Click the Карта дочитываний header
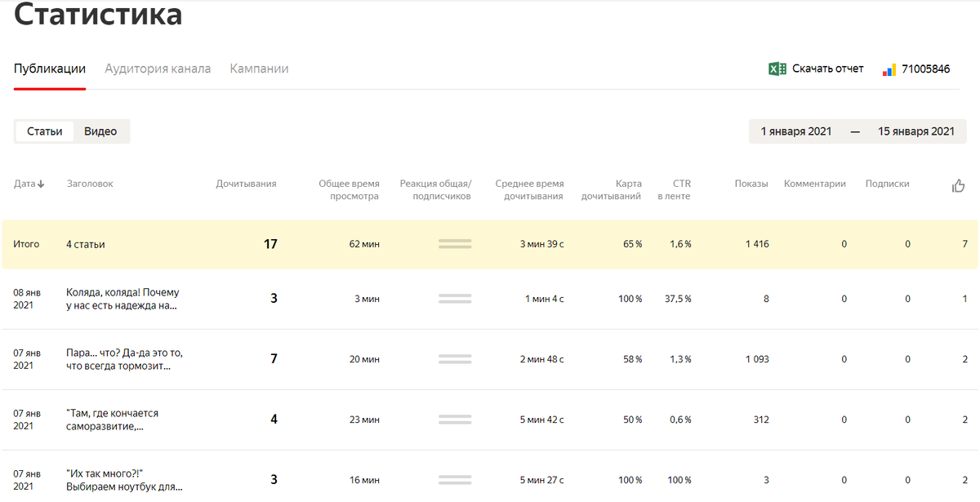The width and height of the screenshot is (980, 502). 611,189
